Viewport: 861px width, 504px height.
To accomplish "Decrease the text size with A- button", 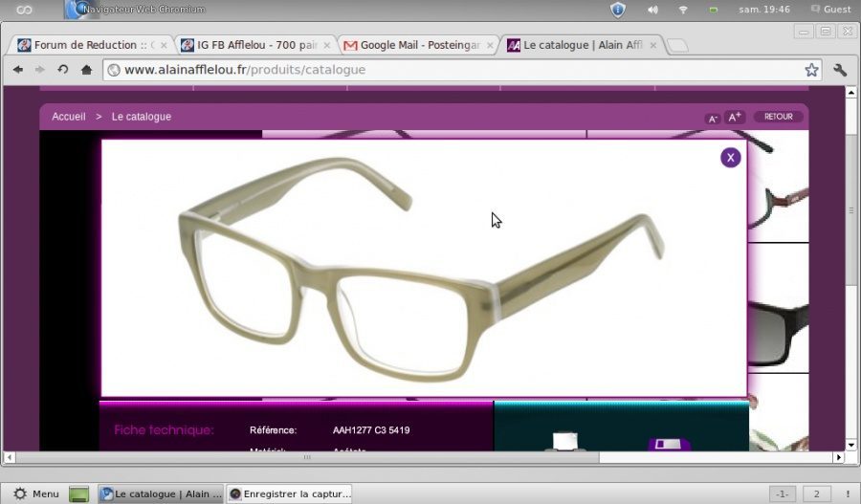I will click(713, 118).
